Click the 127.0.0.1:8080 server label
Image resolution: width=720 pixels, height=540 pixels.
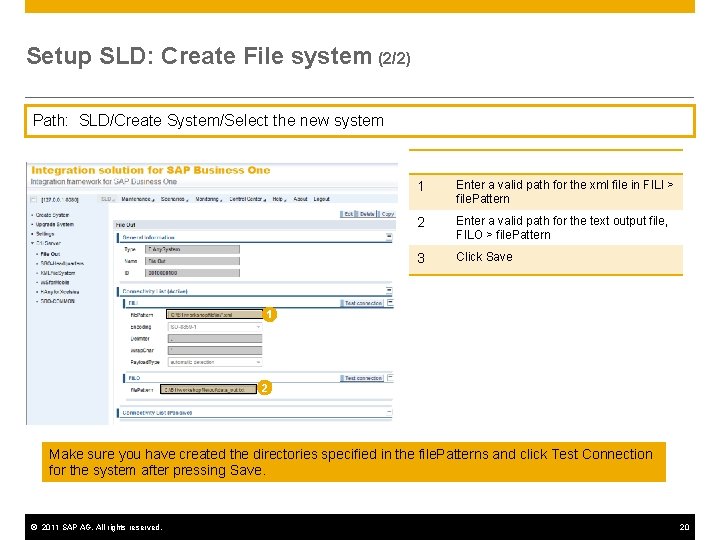pos(60,199)
